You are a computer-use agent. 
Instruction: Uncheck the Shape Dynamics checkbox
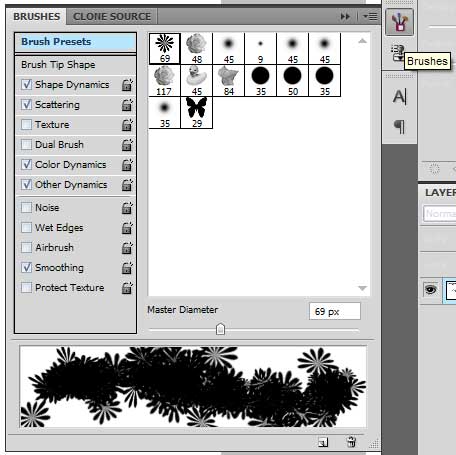click(x=26, y=84)
